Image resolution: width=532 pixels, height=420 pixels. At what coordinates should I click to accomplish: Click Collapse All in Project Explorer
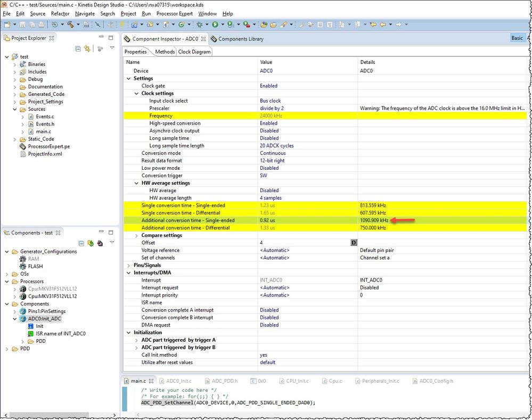click(78, 49)
